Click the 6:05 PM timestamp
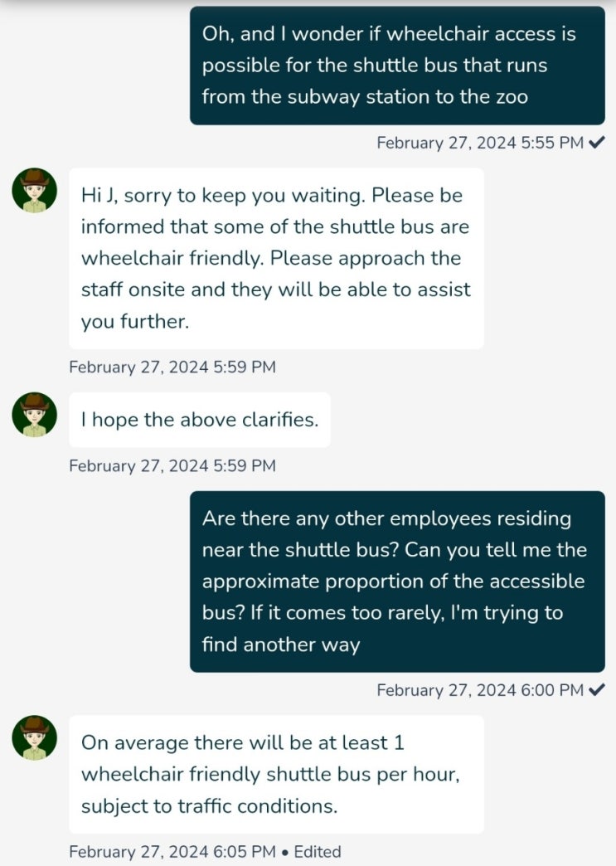 [x=172, y=852]
